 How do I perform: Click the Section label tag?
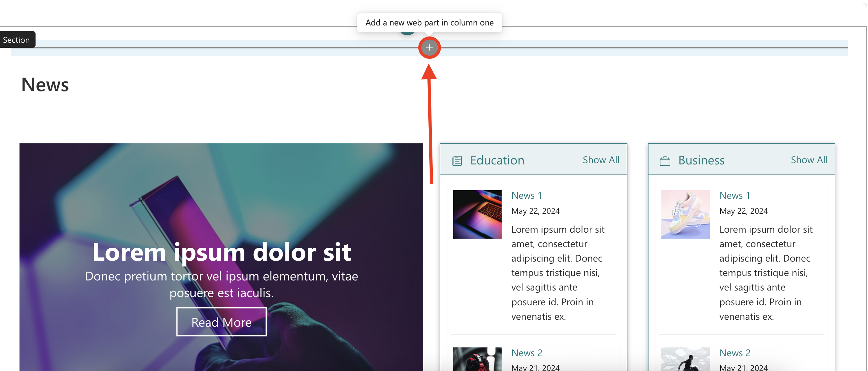[17, 40]
